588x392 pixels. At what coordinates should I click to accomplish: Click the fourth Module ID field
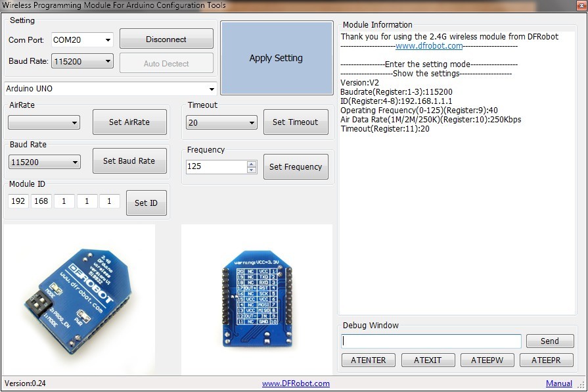pos(87,201)
